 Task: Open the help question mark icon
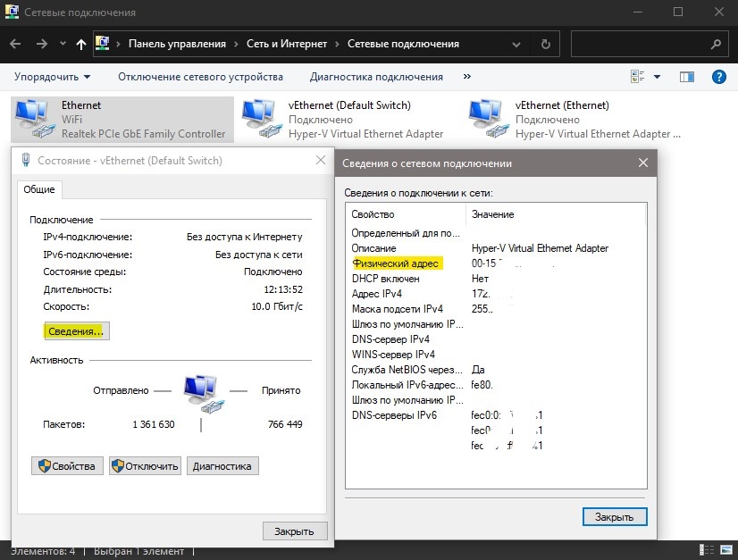pos(718,76)
